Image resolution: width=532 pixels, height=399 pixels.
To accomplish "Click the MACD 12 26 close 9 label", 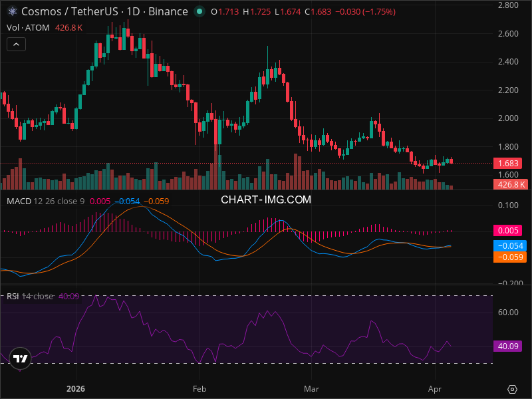I will (46, 201).
